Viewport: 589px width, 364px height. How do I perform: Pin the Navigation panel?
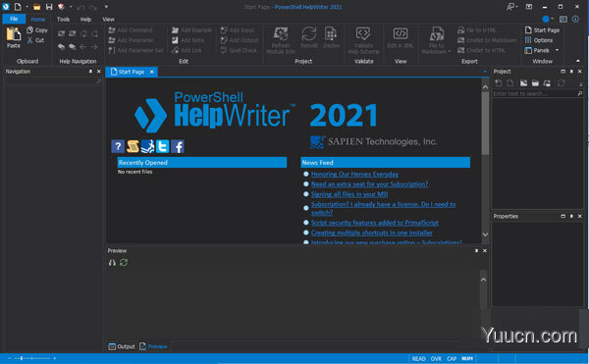tap(90, 72)
